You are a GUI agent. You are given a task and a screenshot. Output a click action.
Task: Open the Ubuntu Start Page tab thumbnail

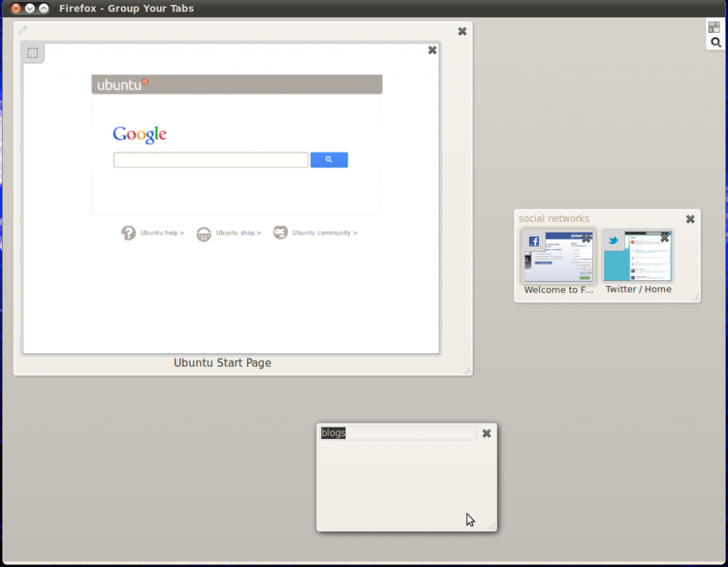[x=231, y=198]
